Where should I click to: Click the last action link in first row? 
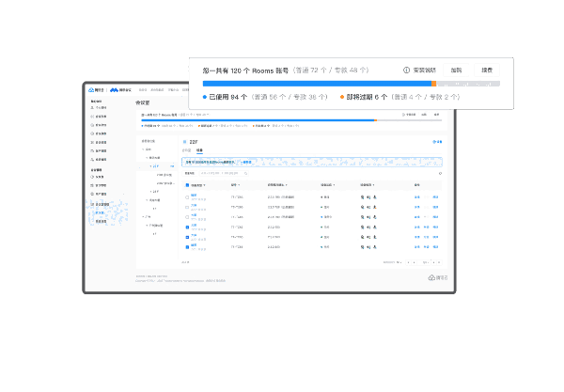(x=435, y=197)
